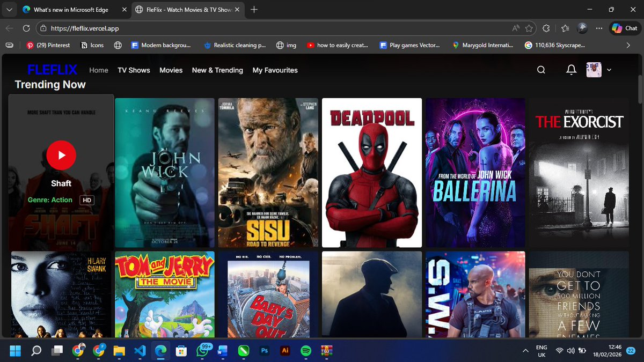
Task: Add page to favorites star icon
Action: (x=530, y=28)
